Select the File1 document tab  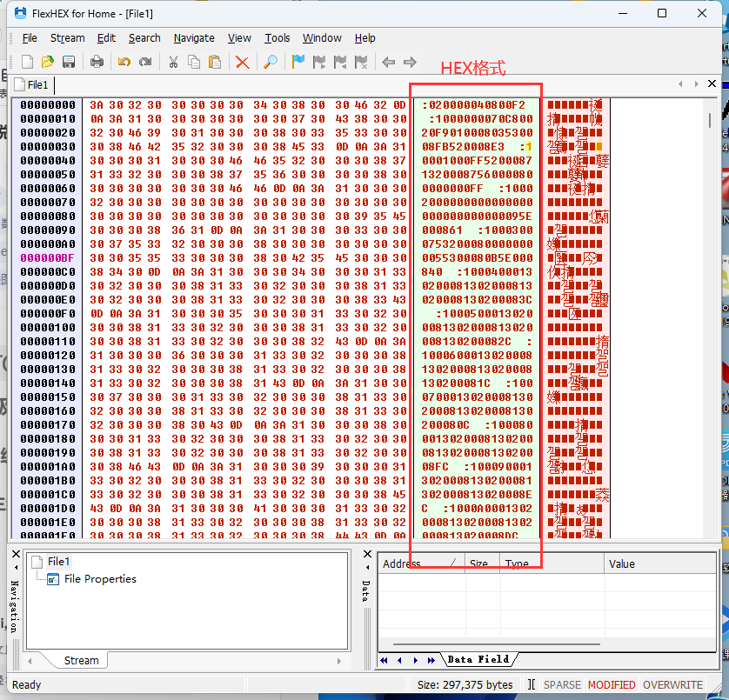(32, 85)
